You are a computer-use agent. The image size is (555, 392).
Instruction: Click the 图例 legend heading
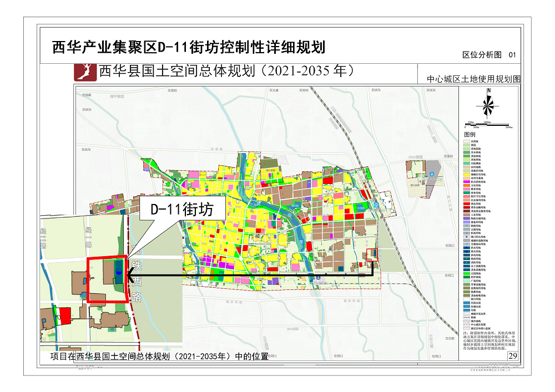click(470, 135)
